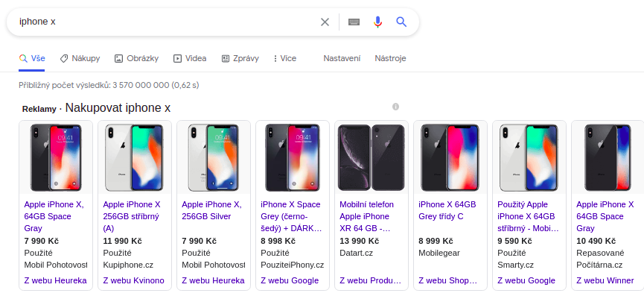Viewport: 644px width, 299px height.
Task: Go to the Videa tab
Action: coord(190,58)
